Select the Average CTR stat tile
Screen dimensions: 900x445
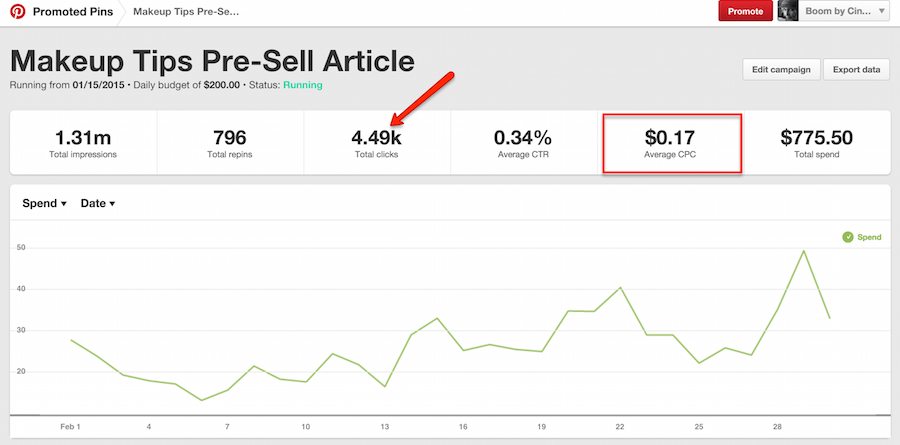(x=523, y=142)
